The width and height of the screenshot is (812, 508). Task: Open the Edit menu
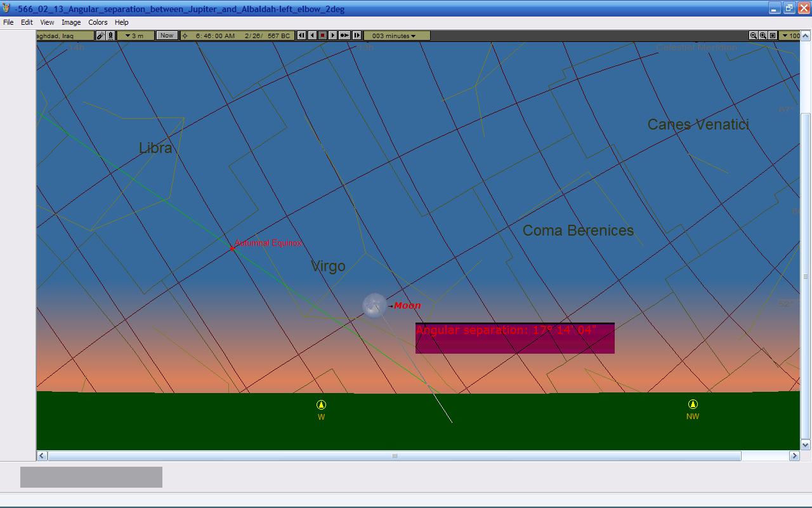coord(27,22)
